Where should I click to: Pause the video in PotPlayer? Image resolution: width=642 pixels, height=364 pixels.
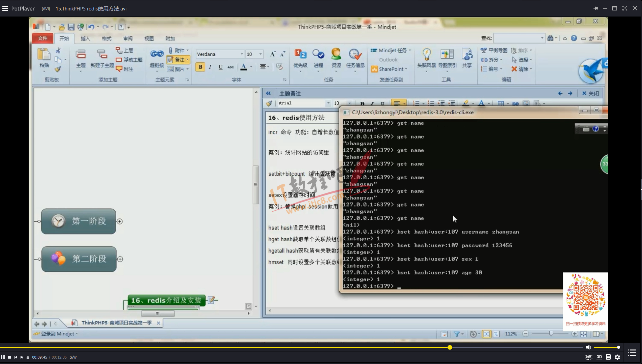tap(3, 357)
